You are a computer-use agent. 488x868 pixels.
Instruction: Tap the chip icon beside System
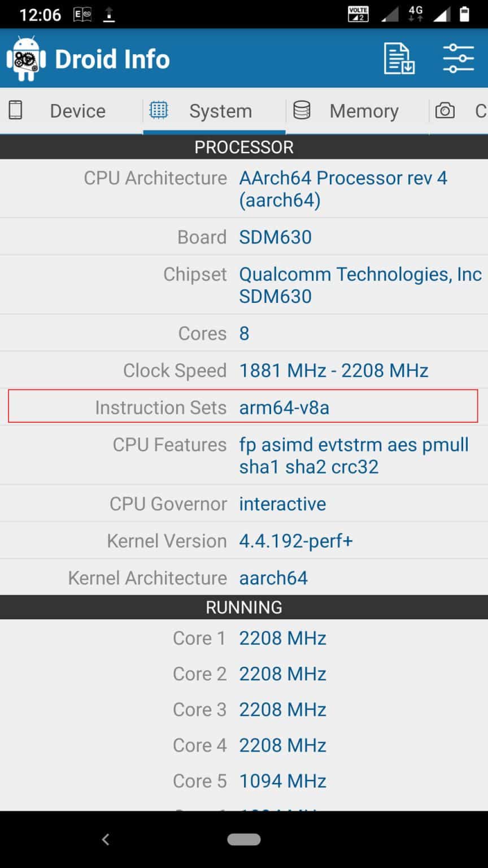coord(159,110)
